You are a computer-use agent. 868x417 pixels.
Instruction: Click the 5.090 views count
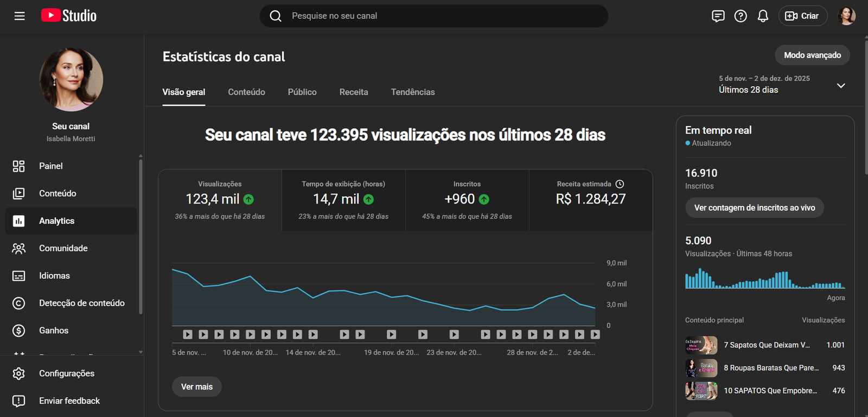(698, 241)
